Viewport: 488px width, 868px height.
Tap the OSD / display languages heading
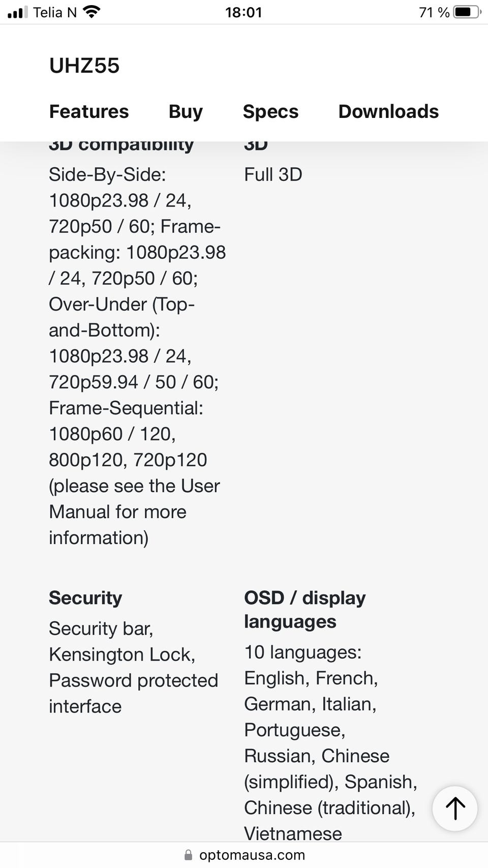[x=305, y=610]
